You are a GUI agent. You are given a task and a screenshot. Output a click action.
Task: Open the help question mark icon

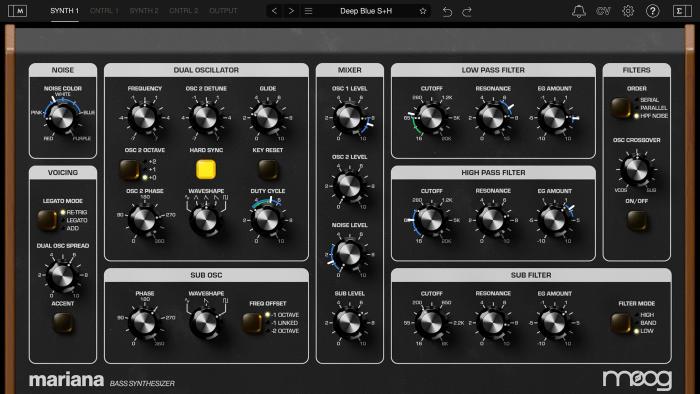[x=652, y=11]
